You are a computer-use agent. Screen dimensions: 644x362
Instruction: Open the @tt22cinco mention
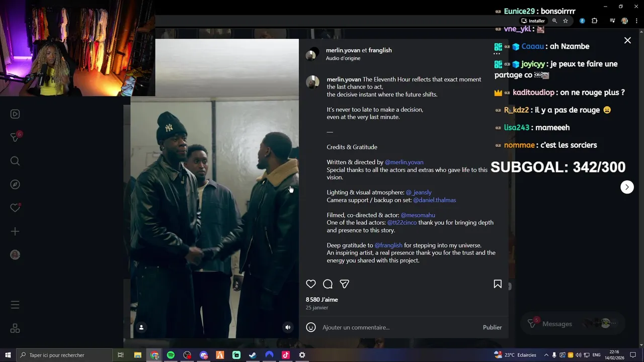tap(402, 223)
